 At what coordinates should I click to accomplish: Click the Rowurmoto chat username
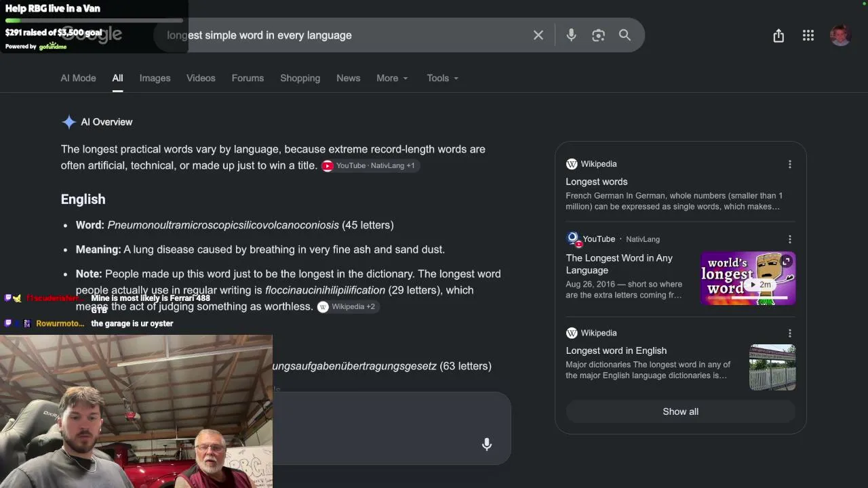tap(60, 323)
